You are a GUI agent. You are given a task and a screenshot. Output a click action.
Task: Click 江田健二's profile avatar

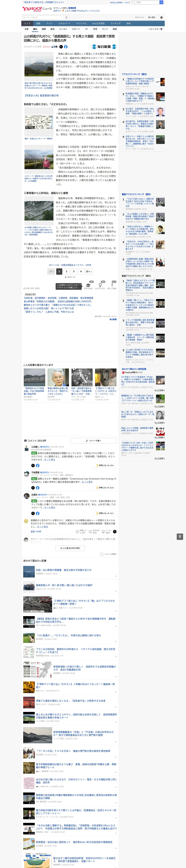(26, 448)
